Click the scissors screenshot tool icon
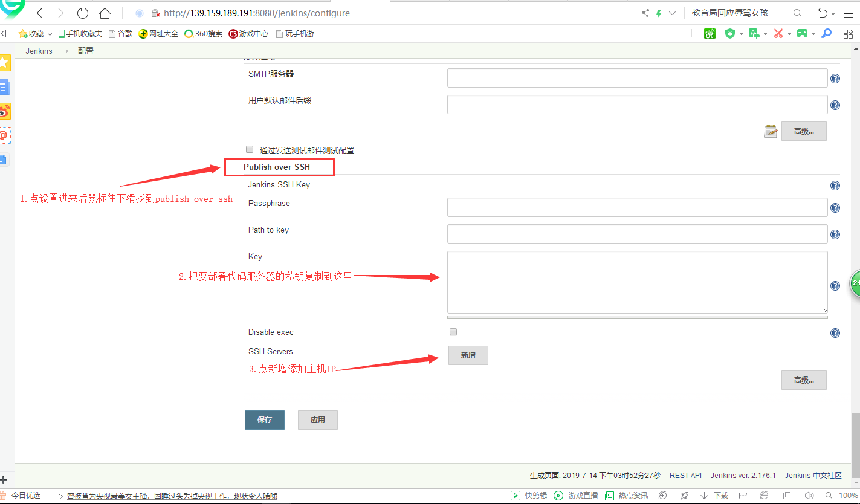 778,34
